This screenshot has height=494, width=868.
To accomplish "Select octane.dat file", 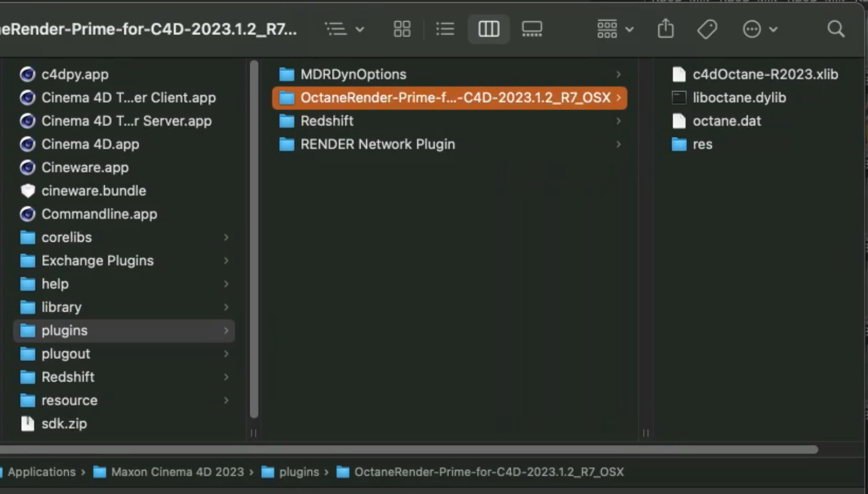I will tap(716, 121).
